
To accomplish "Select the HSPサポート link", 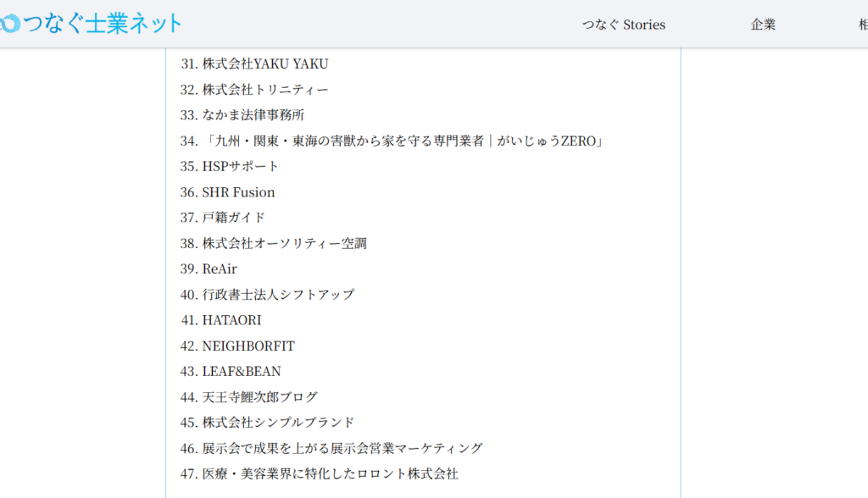I will [x=240, y=166].
